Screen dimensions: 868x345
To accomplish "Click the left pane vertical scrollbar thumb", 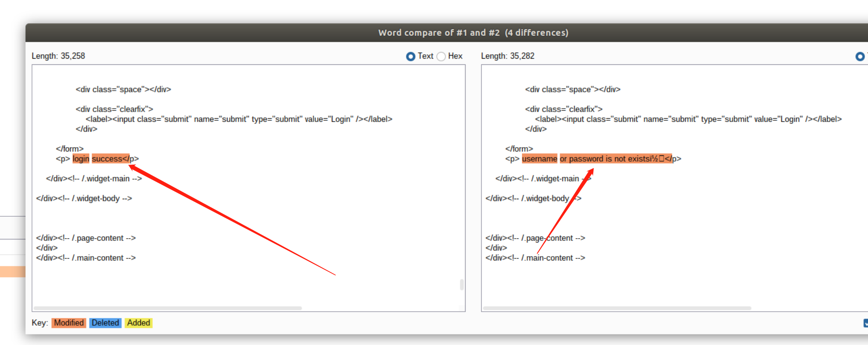I will click(x=462, y=285).
